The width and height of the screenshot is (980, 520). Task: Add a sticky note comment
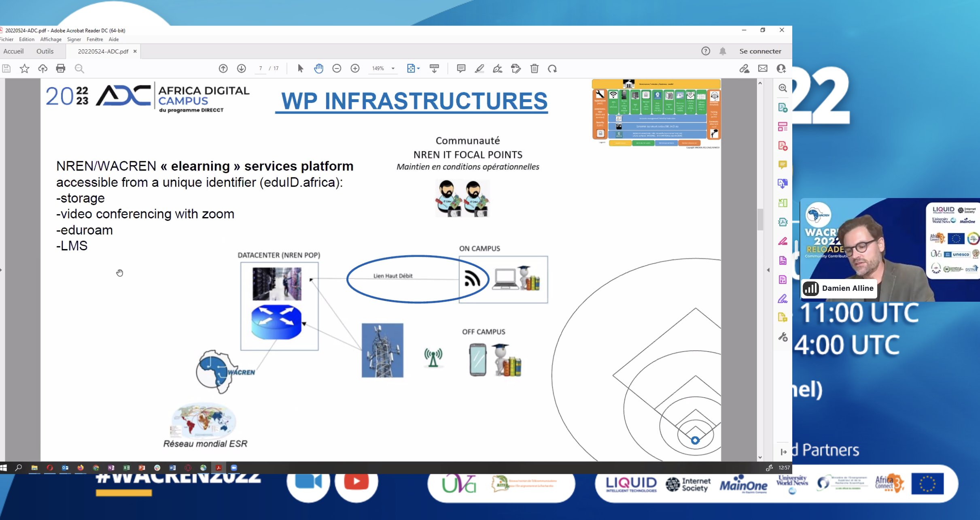pos(461,68)
